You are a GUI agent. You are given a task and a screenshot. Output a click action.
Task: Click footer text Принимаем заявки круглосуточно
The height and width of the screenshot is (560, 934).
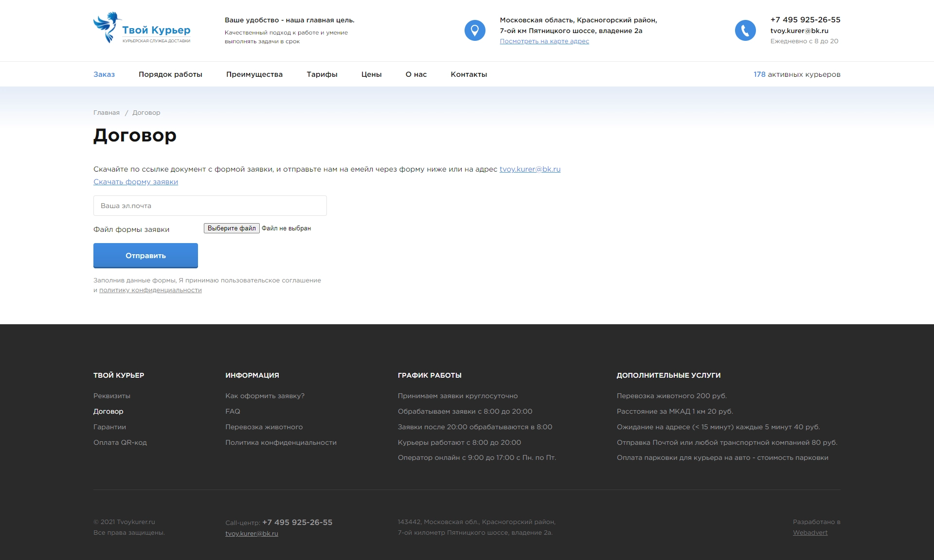(x=458, y=396)
